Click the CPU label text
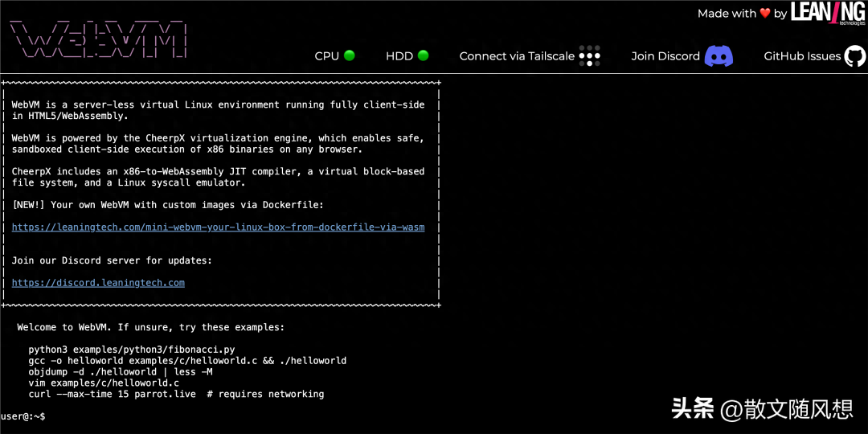Image resolution: width=868 pixels, height=434 pixels. pyautogui.click(x=326, y=56)
